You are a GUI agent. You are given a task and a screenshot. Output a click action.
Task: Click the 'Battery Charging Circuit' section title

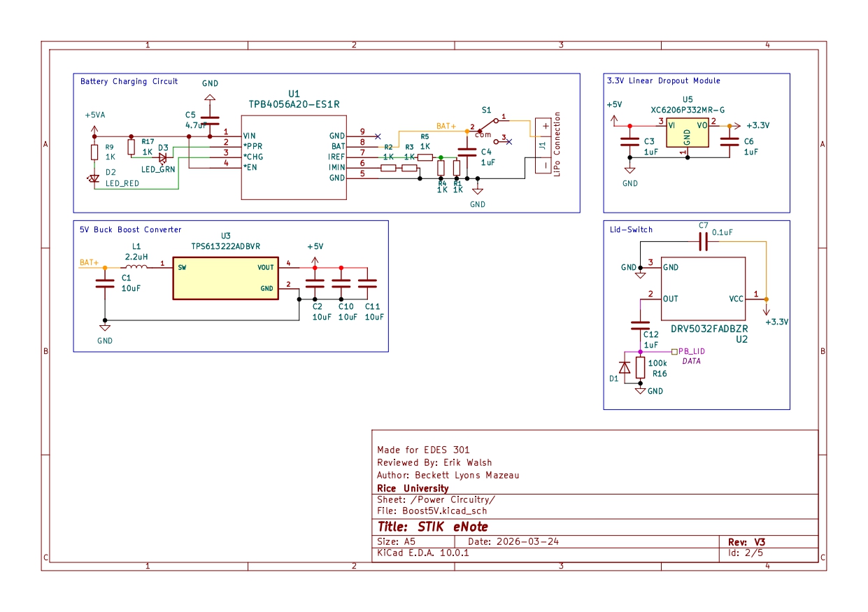(x=129, y=82)
